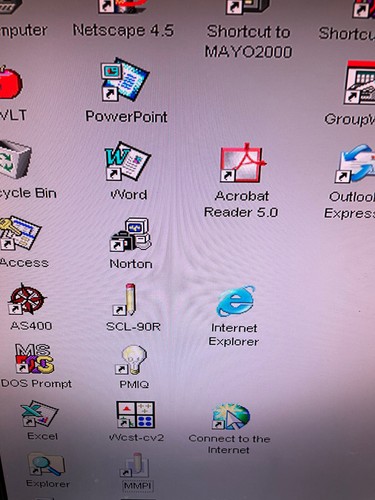Image resolution: width=375 pixels, height=500 pixels.
Task: Click the SCL-90R text label
Action: pyautogui.click(x=133, y=326)
